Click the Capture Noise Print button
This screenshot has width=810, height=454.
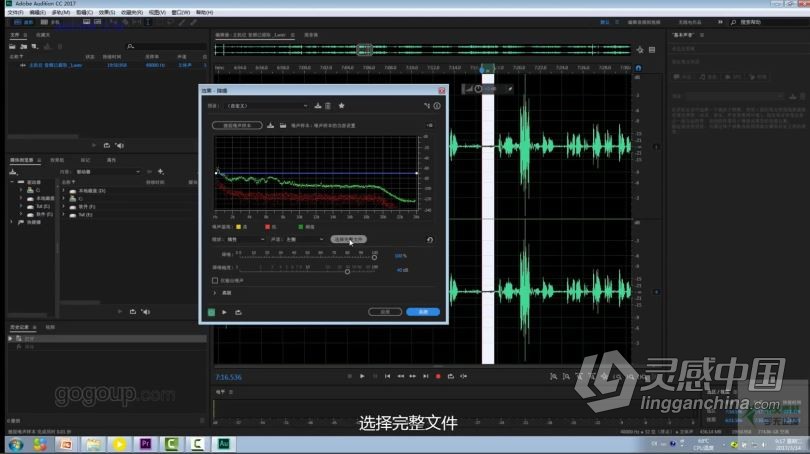[x=237, y=126]
